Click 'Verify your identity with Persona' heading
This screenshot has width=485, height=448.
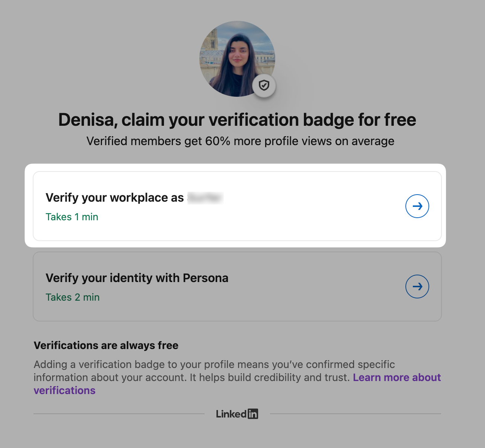pyautogui.click(x=137, y=278)
